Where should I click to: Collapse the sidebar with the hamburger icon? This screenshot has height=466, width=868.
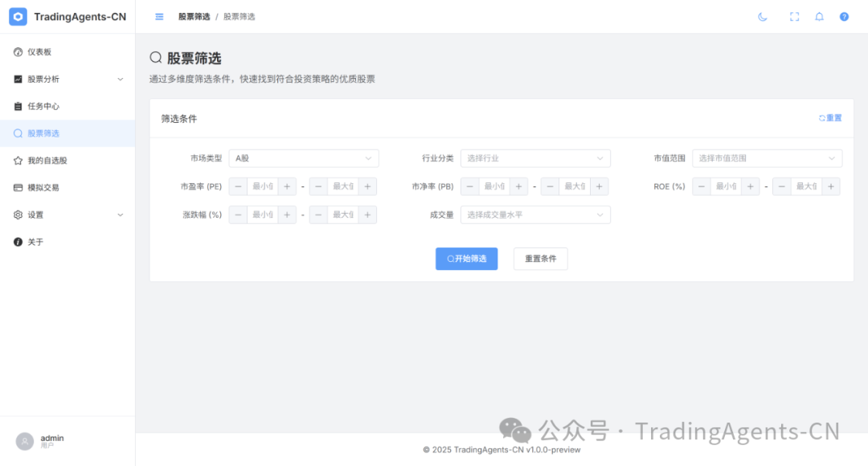click(x=159, y=17)
